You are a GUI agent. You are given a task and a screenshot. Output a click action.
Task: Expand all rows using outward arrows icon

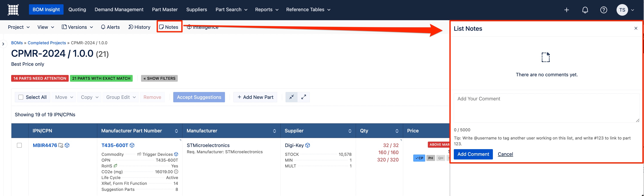click(304, 97)
